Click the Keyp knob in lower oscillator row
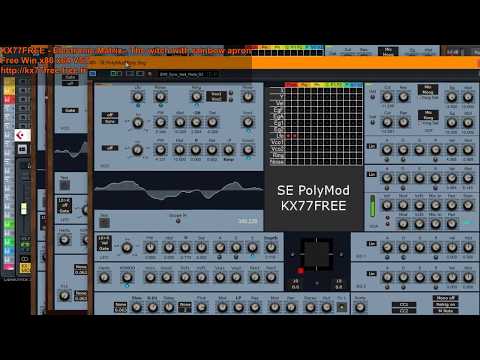The height and width of the screenshot is (360, 480). (228, 150)
